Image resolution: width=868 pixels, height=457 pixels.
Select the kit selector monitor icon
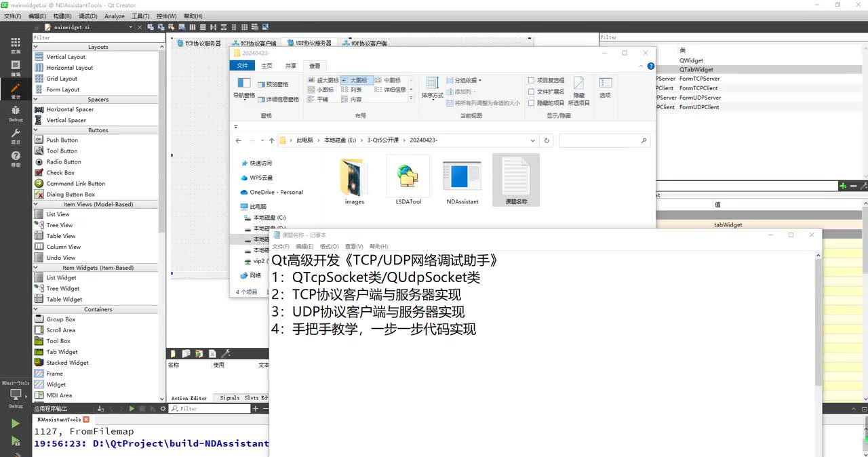click(x=15, y=396)
